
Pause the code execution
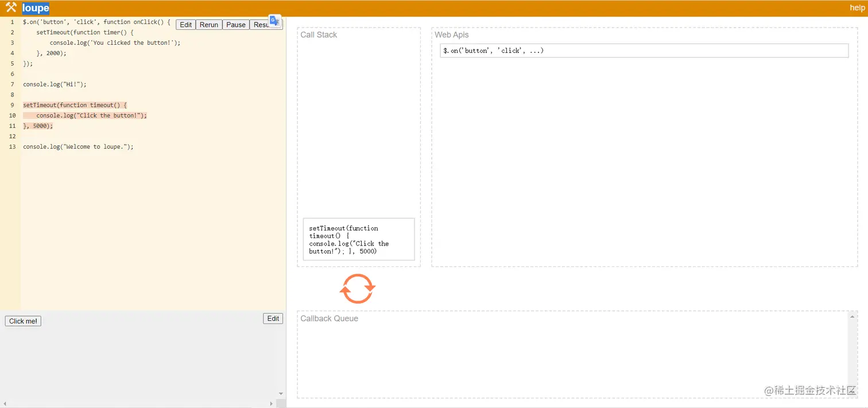236,25
